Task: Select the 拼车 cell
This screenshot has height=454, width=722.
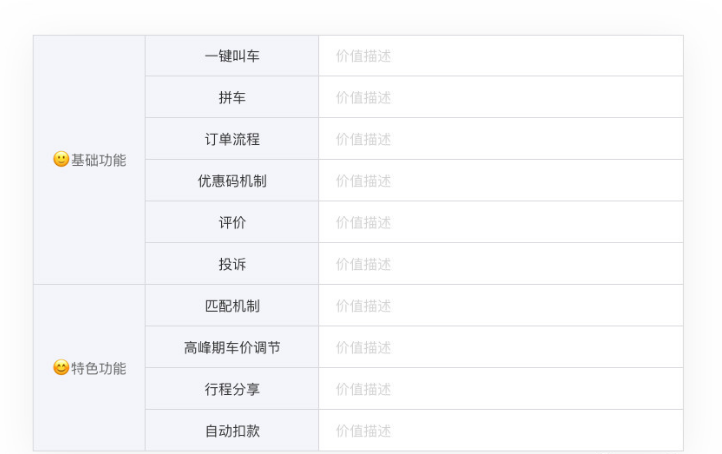Action: pos(232,98)
